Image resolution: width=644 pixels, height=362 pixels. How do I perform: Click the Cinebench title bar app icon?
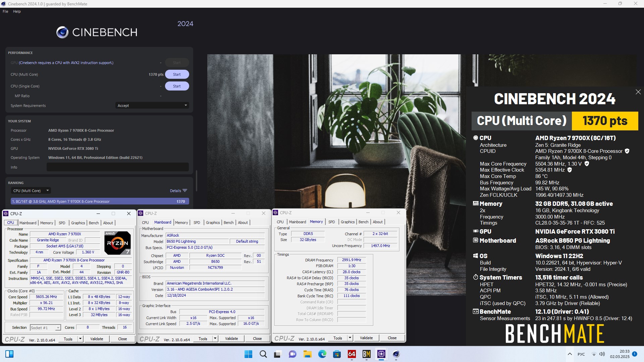click(3, 4)
